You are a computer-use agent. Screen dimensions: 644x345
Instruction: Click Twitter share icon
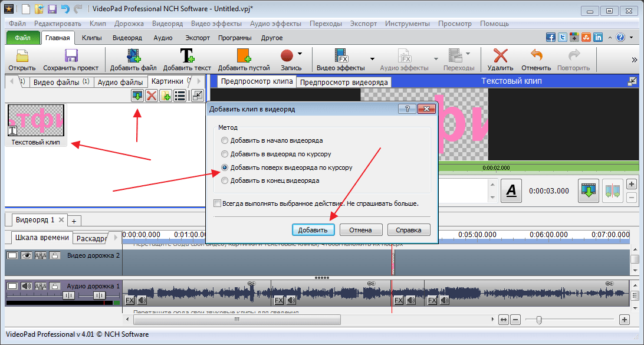563,37
